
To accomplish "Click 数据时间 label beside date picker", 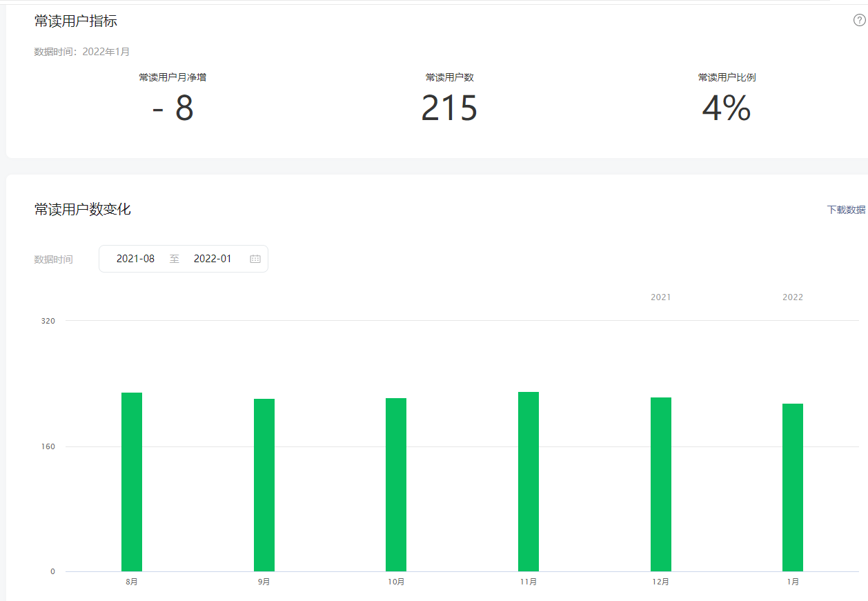I will pos(54,259).
